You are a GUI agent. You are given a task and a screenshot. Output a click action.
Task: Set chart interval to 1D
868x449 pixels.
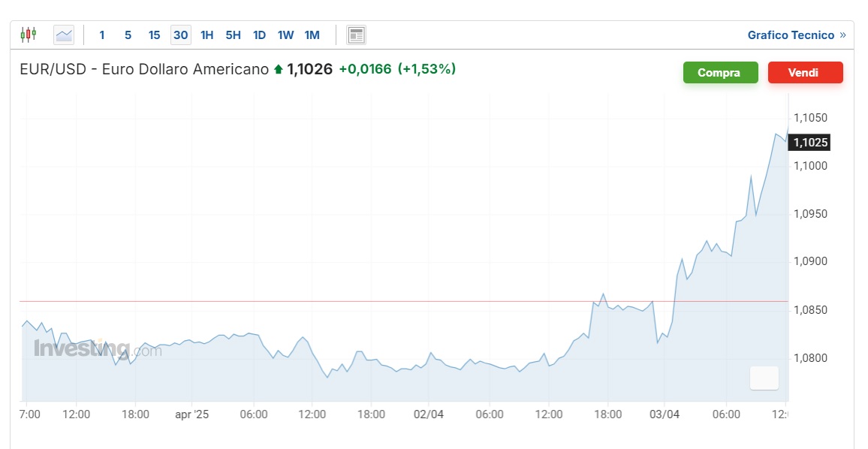click(x=259, y=35)
